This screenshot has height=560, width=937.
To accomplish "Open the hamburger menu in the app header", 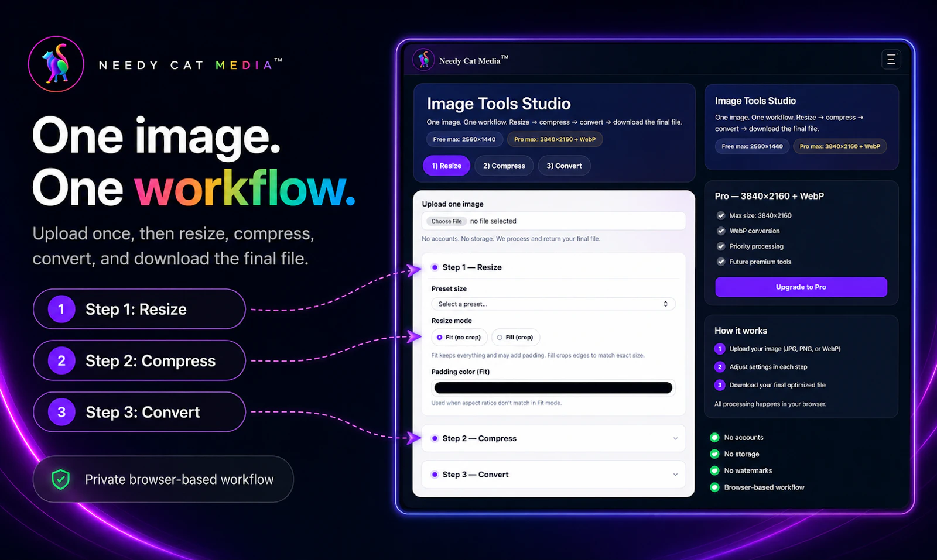I will pyautogui.click(x=891, y=60).
